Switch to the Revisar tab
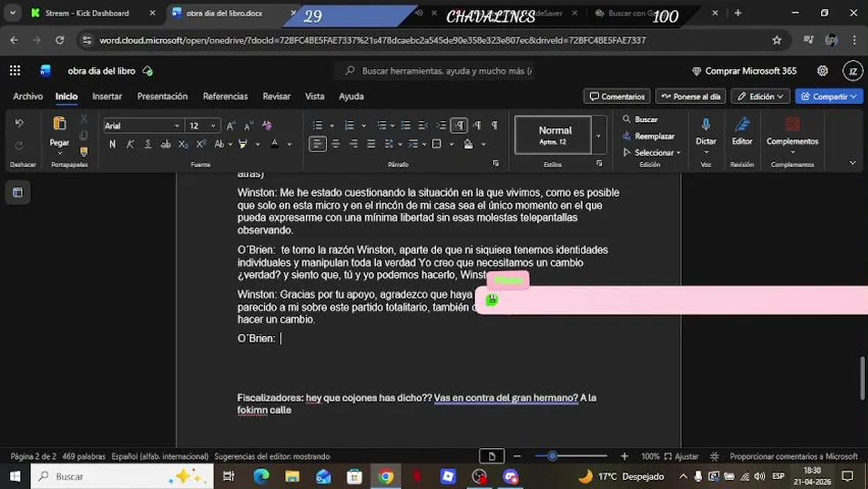The image size is (868, 489). pyautogui.click(x=276, y=96)
